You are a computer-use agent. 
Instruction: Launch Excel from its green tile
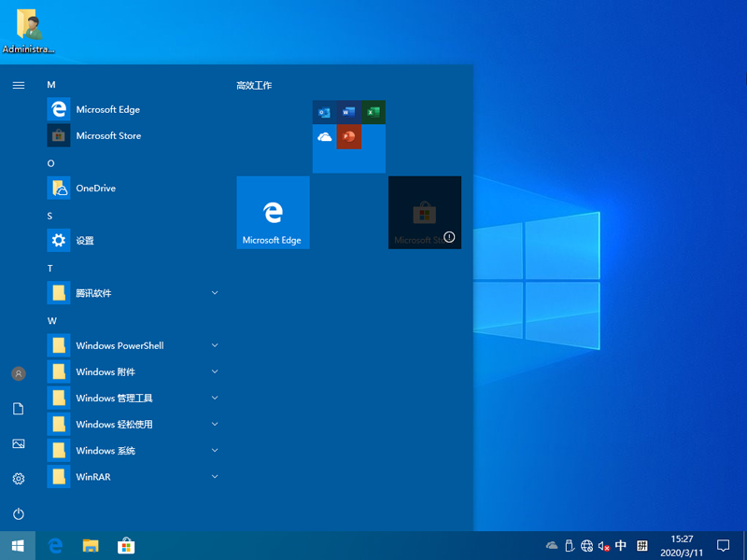373,111
